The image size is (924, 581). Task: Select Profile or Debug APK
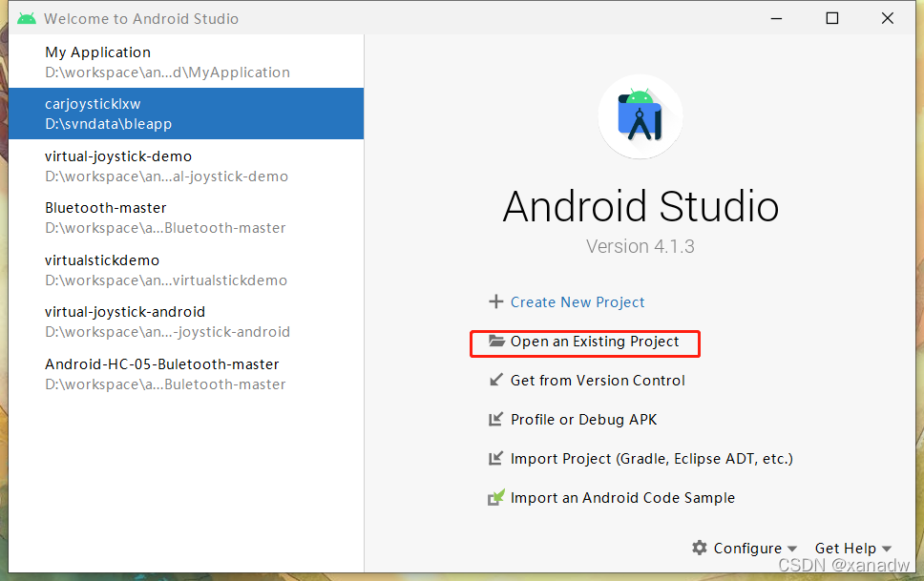point(583,420)
